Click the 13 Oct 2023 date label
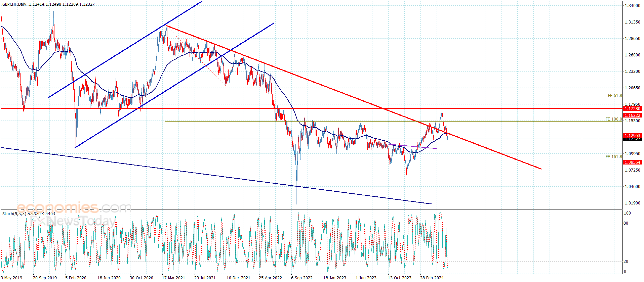The height and width of the screenshot is (282, 644). tap(399, 278)
